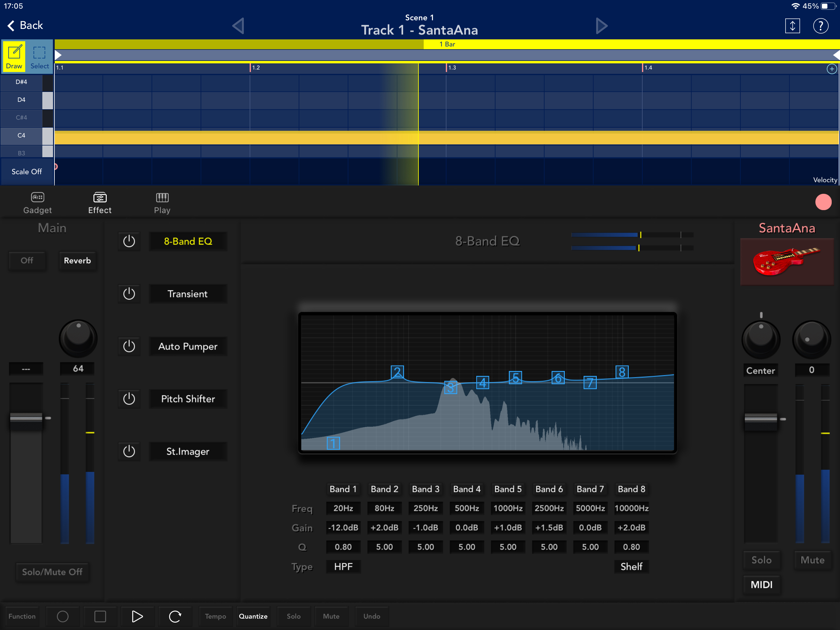Screen dimensions: 840x630
Task: Edit Band 5 frequency 1000Hz field
Action: coord(508,508)
